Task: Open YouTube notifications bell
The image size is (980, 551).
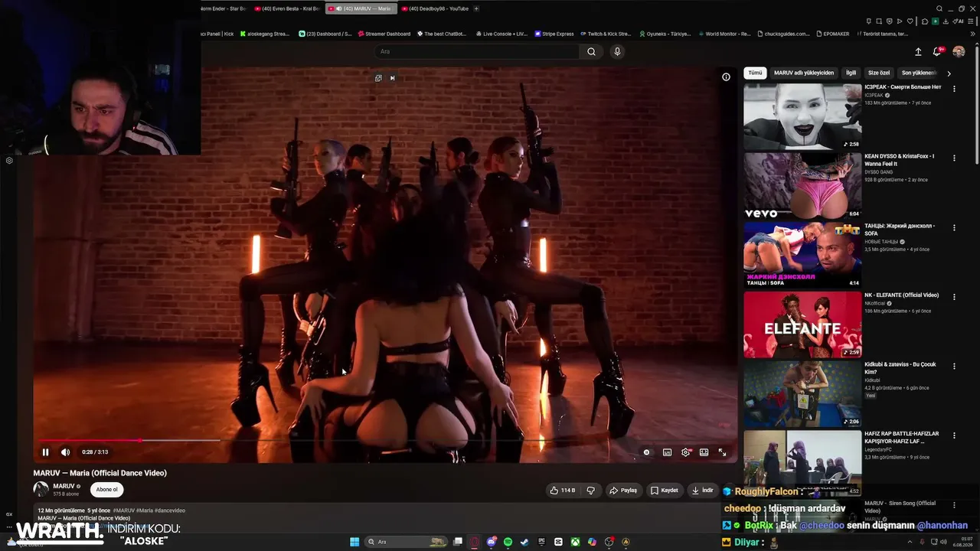Action: (x=936, y=52)
